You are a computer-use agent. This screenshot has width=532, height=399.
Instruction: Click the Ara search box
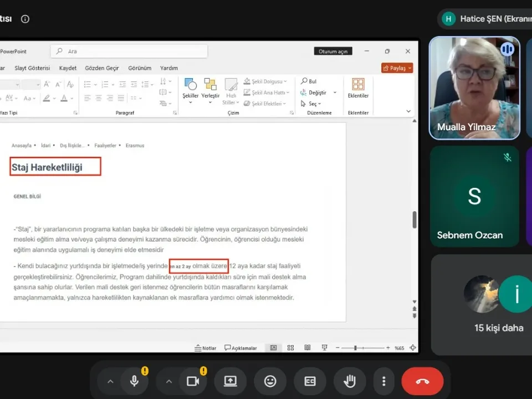pyautogui.click(x=129, y=51)
